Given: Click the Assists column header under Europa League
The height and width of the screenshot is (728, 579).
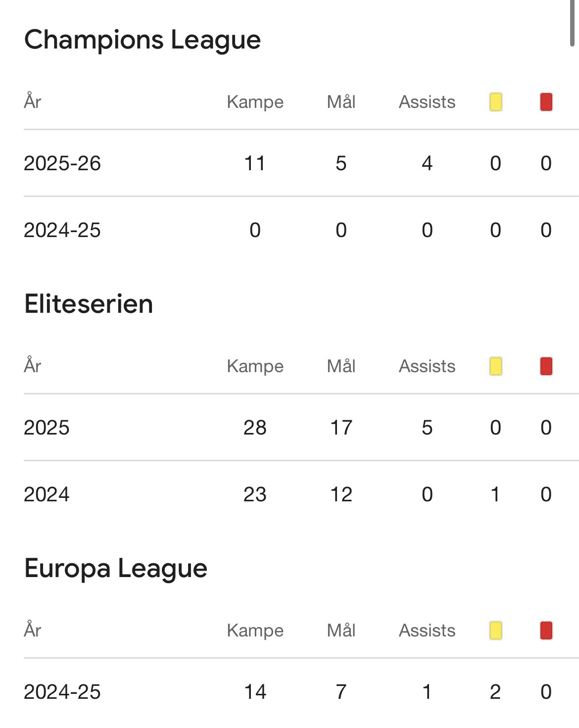Looking at the screenshot, I should (x=427, y=631).
